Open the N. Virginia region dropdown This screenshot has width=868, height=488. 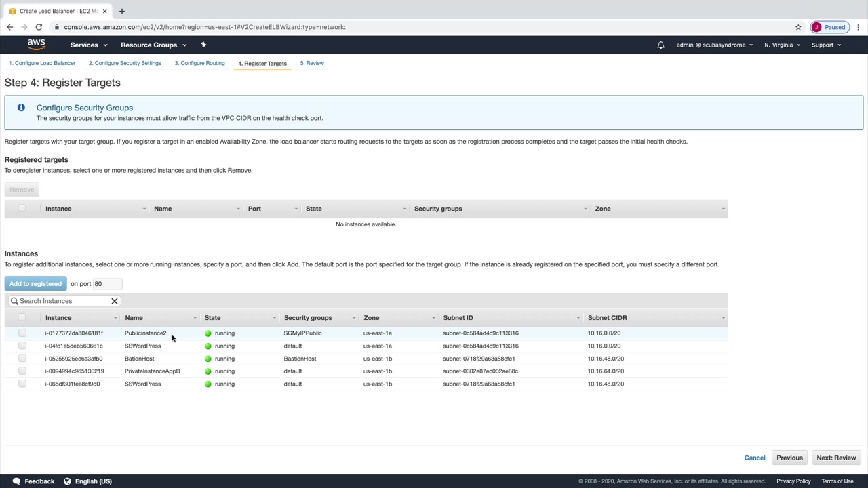pyautogui.click(x=782, y=45)
